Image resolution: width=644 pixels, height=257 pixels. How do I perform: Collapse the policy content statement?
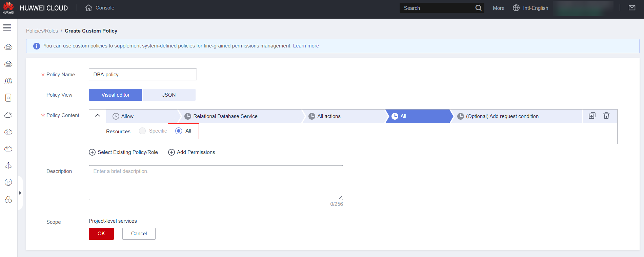(x=98, y=116)
